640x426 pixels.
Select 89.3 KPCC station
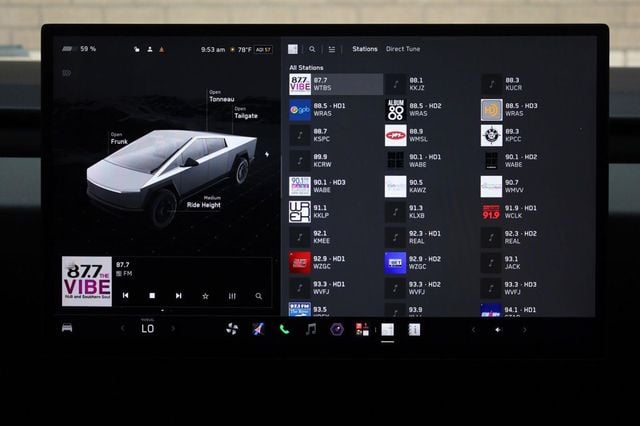pos(528,135)
